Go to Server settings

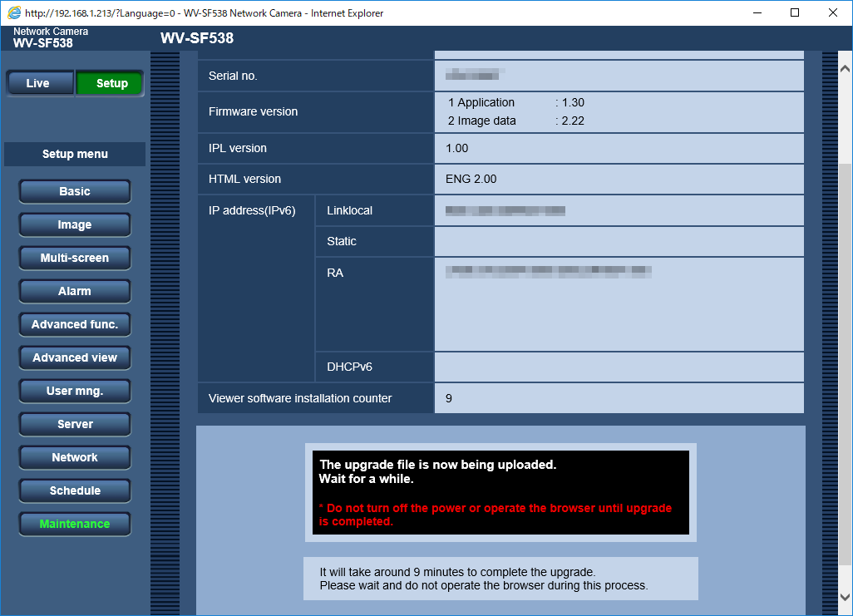(x=75, y=424)
